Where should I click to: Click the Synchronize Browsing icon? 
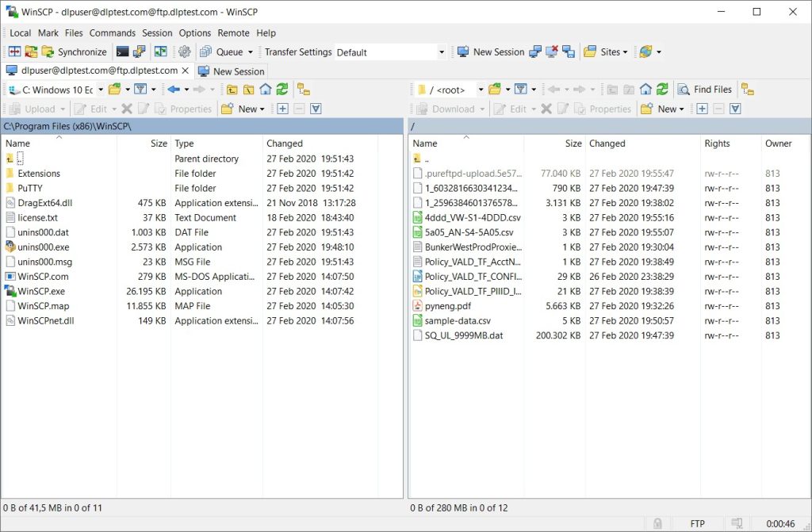[31, 52]
